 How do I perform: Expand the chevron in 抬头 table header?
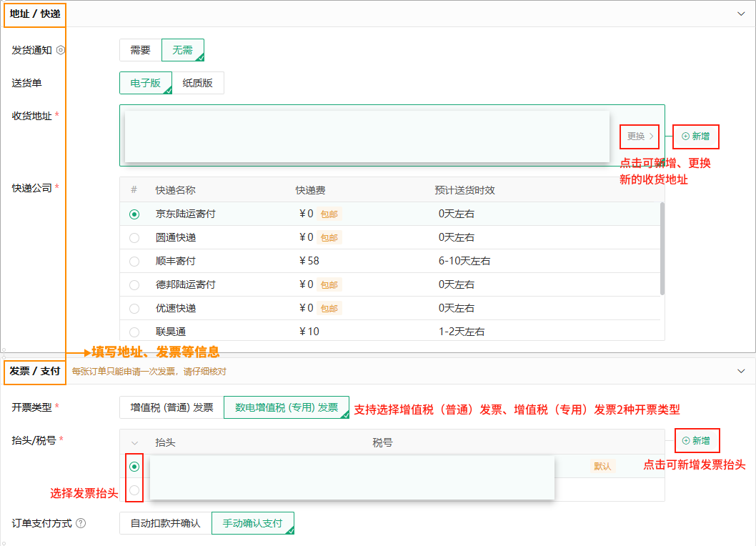coord(134,442)
